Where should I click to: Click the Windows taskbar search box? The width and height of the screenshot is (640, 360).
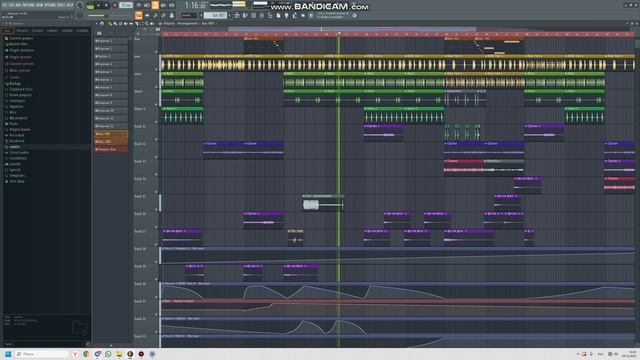(x=41, y=354)
